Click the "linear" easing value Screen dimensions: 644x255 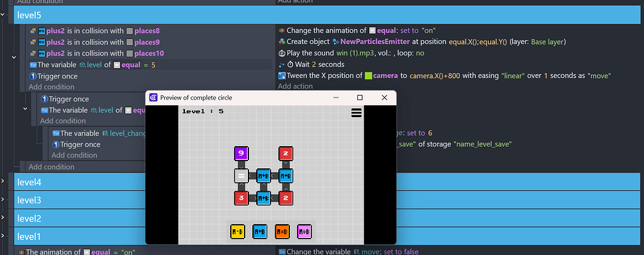(514, 76)
